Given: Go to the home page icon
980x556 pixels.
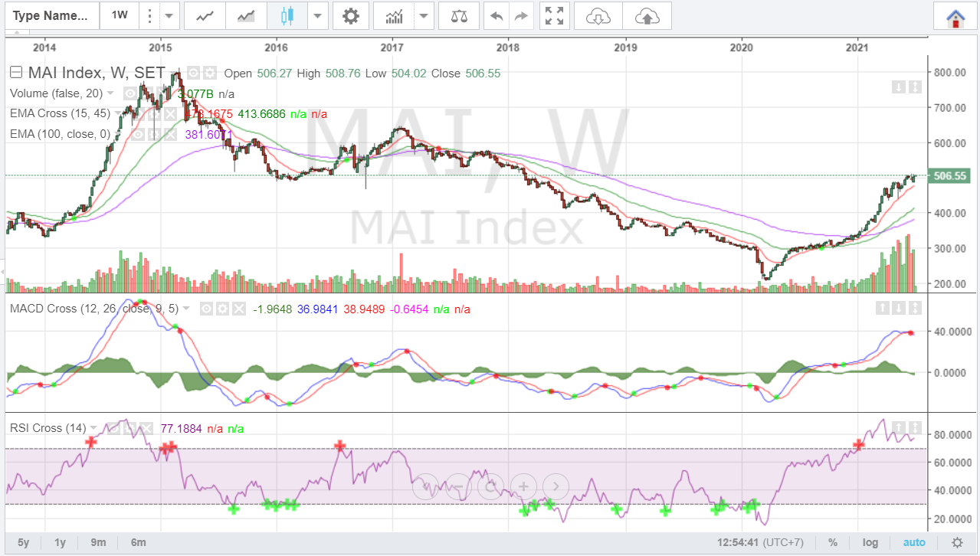Looking at the screenshot, I should coord(955,18).
